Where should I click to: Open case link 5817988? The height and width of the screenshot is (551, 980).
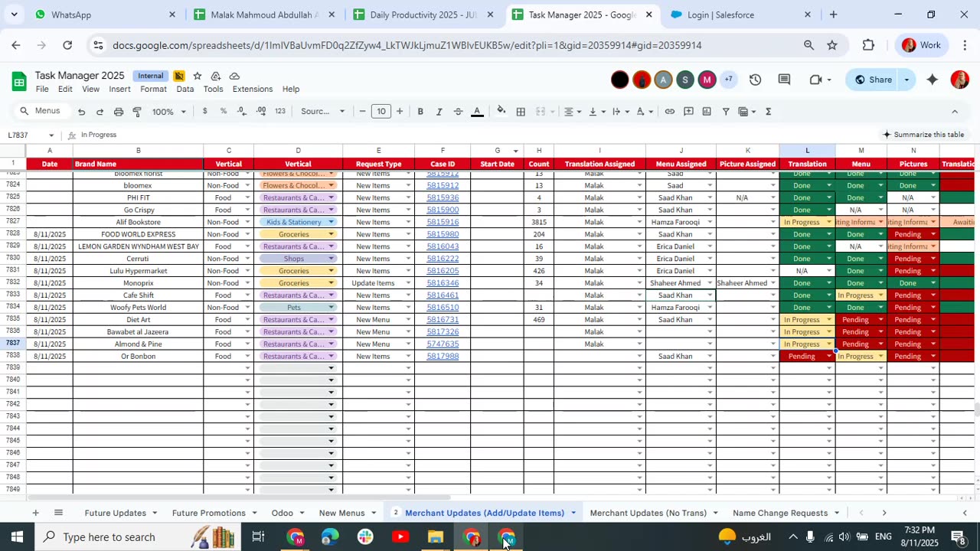pos(443,357)
